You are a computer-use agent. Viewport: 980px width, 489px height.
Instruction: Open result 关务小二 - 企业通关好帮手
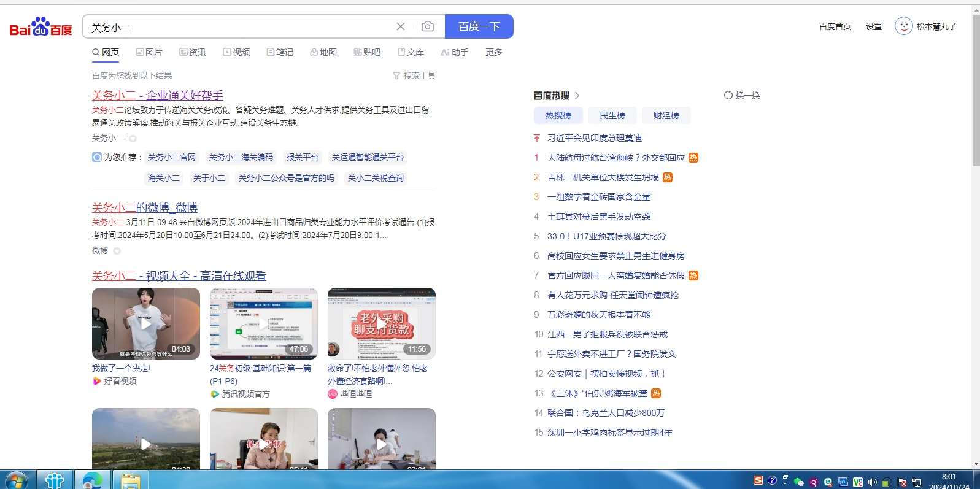[x=158, y=95]
